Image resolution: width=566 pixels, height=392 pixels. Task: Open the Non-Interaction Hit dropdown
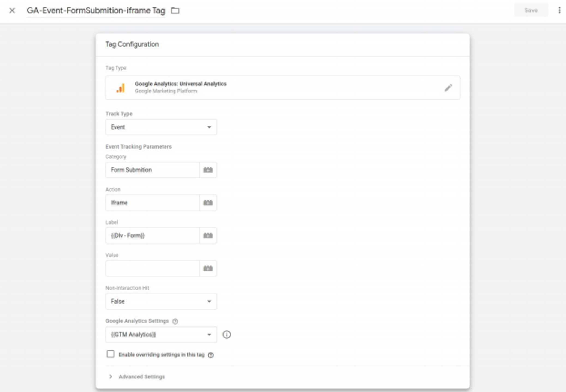[x=161, y=301]
